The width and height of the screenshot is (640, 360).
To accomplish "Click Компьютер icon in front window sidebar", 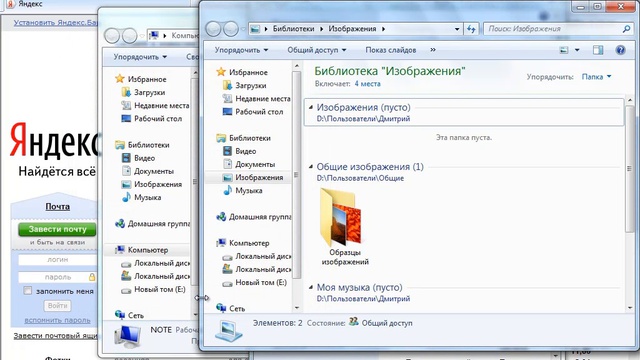I will click(x=221, y=243).
